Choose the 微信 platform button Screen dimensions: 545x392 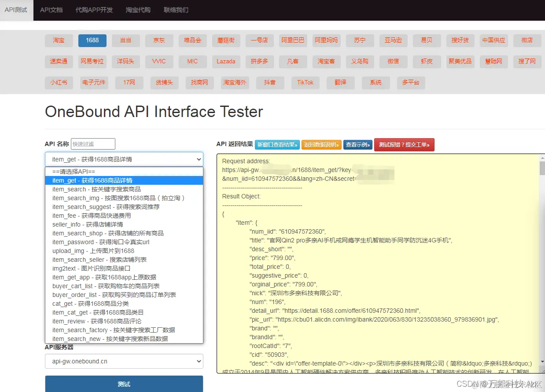point(394,61)
